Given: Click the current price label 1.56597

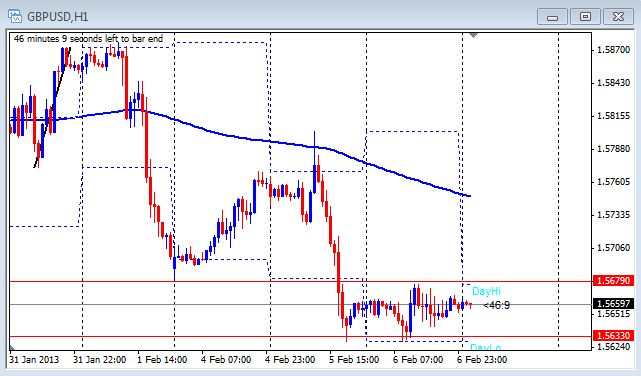Looking at the screenshot, I should pyautogui.click(x=614, y=304).
